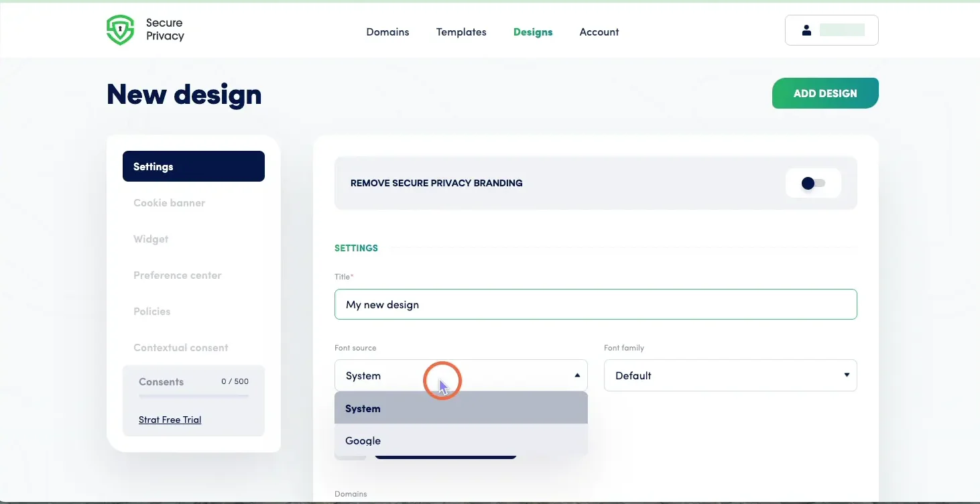The width and height of the screenshot is (980, 504).
Task: Open the Domains navigation tab
Action: [x=387, y=31]
